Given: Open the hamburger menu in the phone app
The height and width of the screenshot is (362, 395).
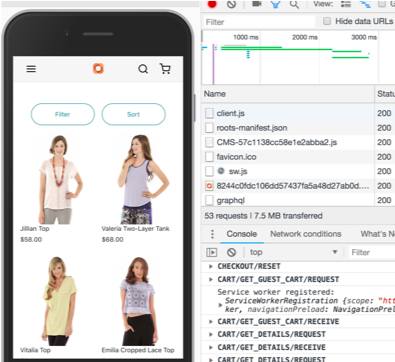Looking at the screenshot, I should (x=31, y=69).
